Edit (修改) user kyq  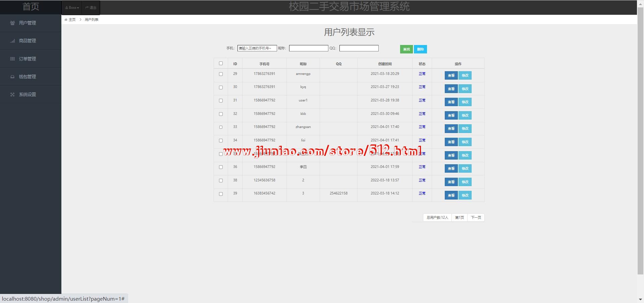coord(465,89)
